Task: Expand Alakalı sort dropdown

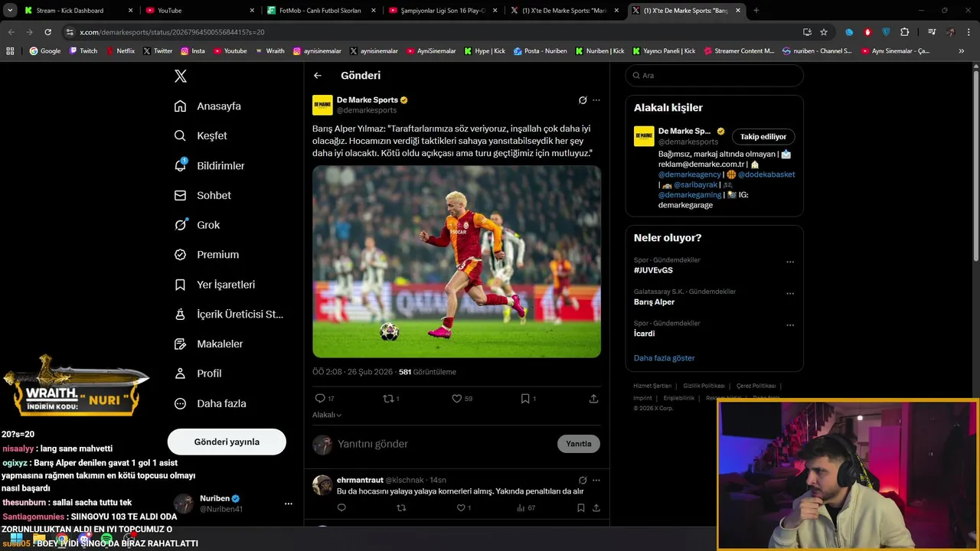Action: tap(327, 415)
